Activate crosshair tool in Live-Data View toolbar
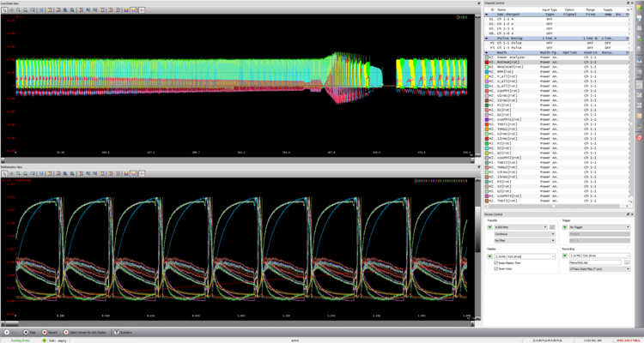This screenshot has height=343, width=644. tap(11, 9)
